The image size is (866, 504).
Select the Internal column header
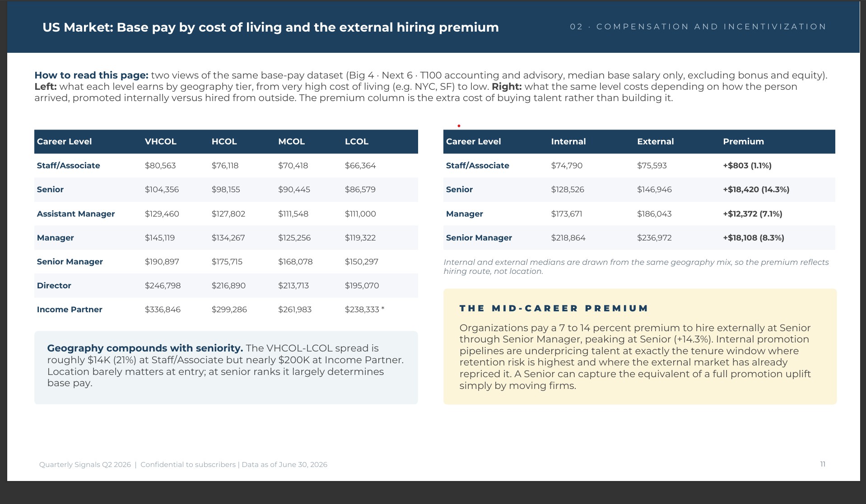(x=568, y=141)
